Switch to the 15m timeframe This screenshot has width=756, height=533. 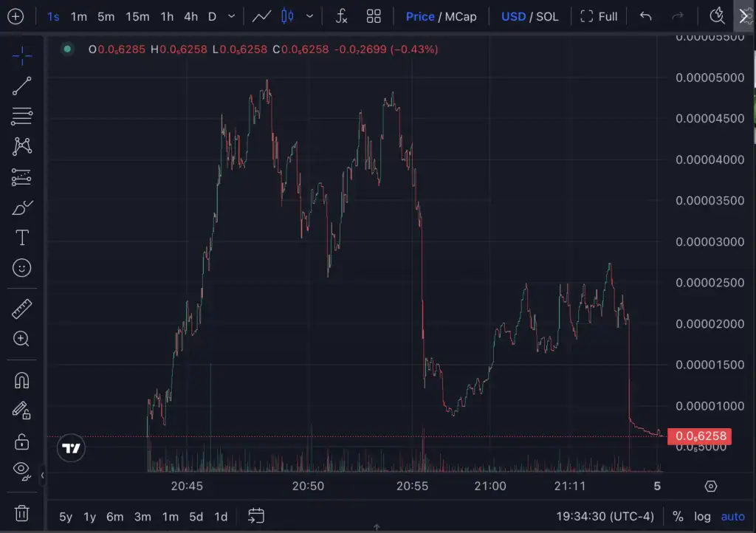click(x=137, y=16)
